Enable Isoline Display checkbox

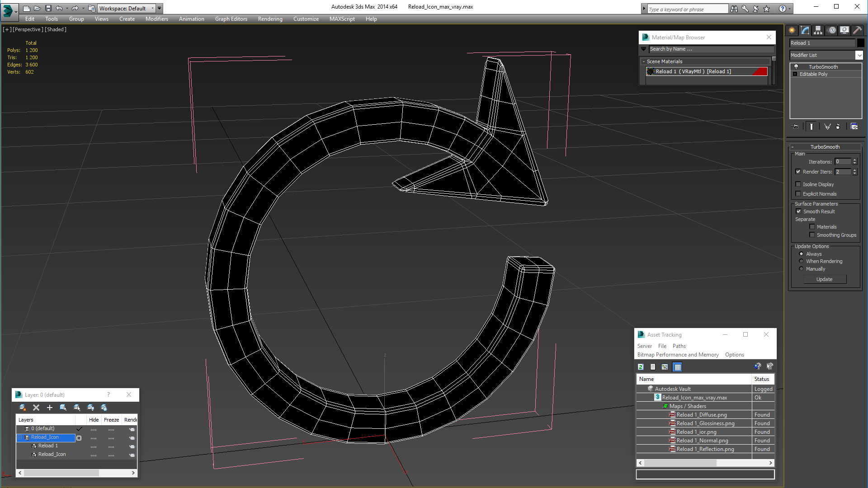coord(798,184)
